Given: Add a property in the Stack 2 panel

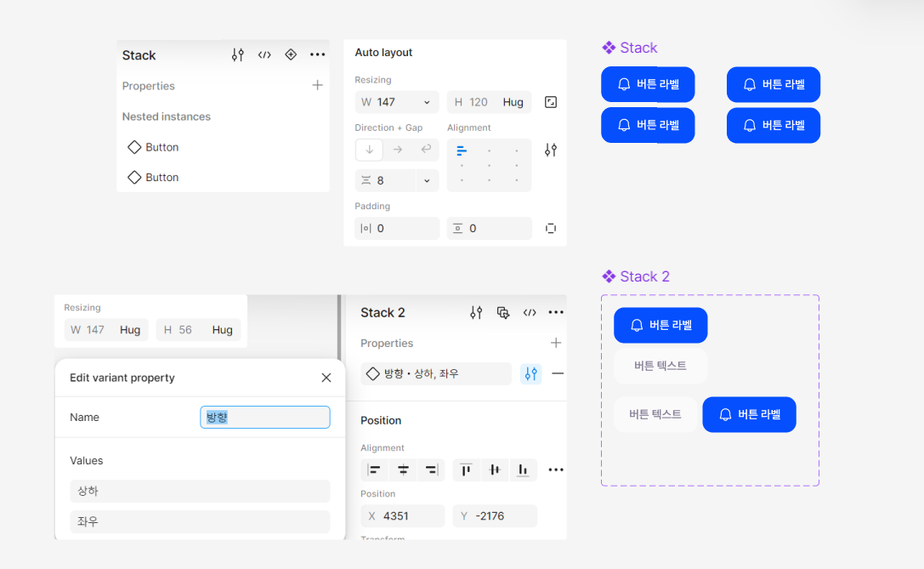Looking at the screenshot, I should [x=556, y=343].
